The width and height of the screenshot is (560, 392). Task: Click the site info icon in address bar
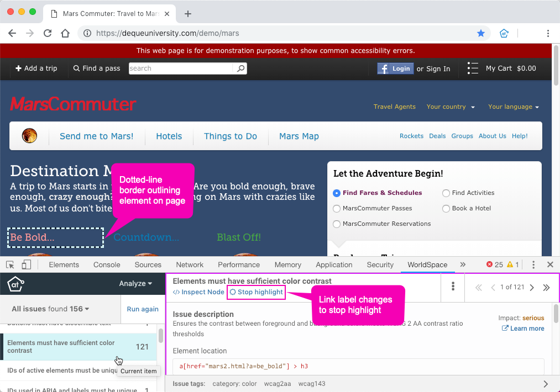coord(87,33)
